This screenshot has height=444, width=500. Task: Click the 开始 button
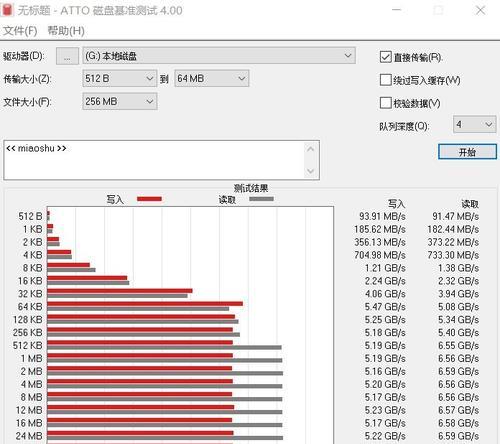pos(467,152)
